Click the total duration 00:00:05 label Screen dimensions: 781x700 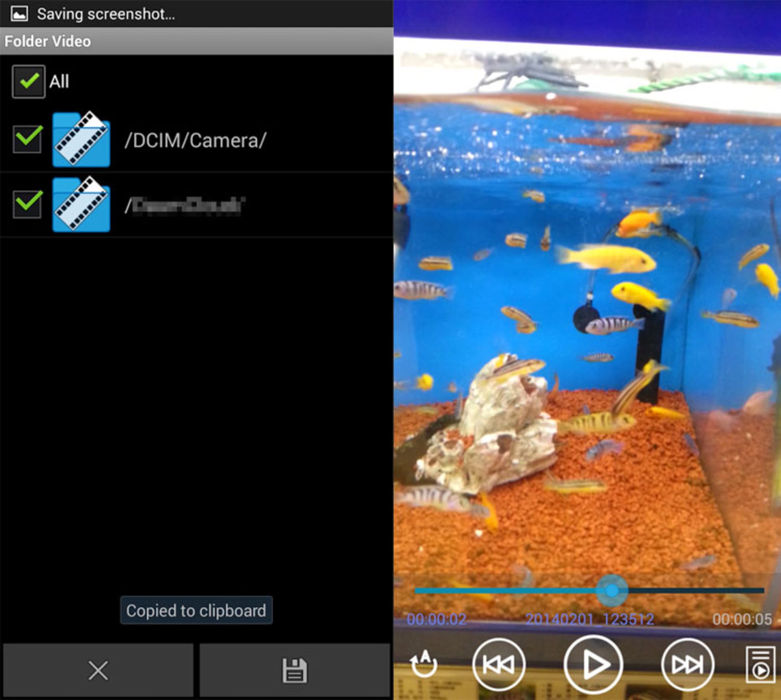(742, 619)
